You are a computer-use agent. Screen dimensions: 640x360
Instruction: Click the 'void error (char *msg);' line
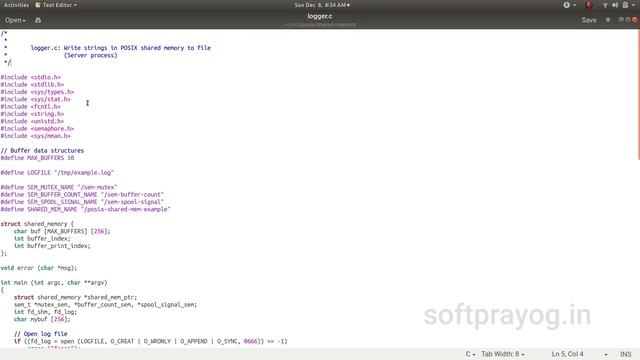[39, 268]
